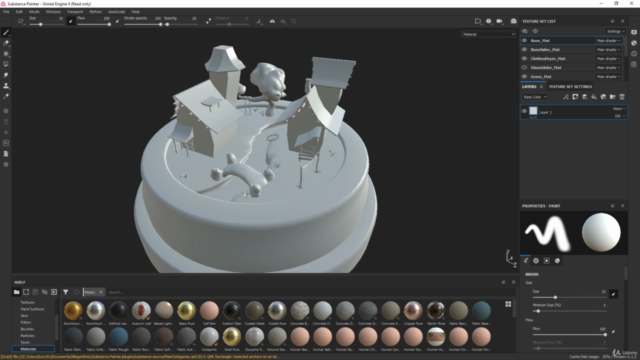Click add folder icon in Layers panel
The width and height of the screenshot is (640, 360).
point(613,97)
